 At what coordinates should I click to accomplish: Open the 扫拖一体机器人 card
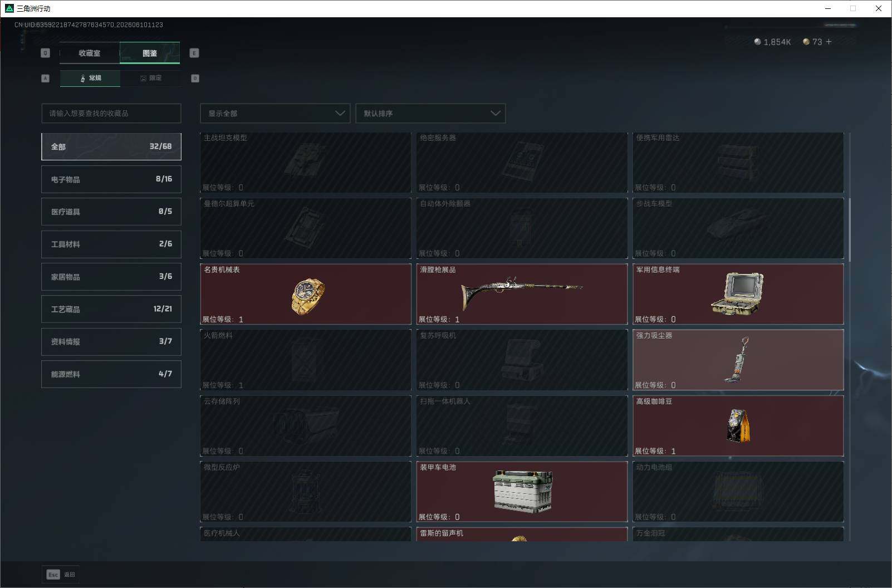[x=522, y=426]
